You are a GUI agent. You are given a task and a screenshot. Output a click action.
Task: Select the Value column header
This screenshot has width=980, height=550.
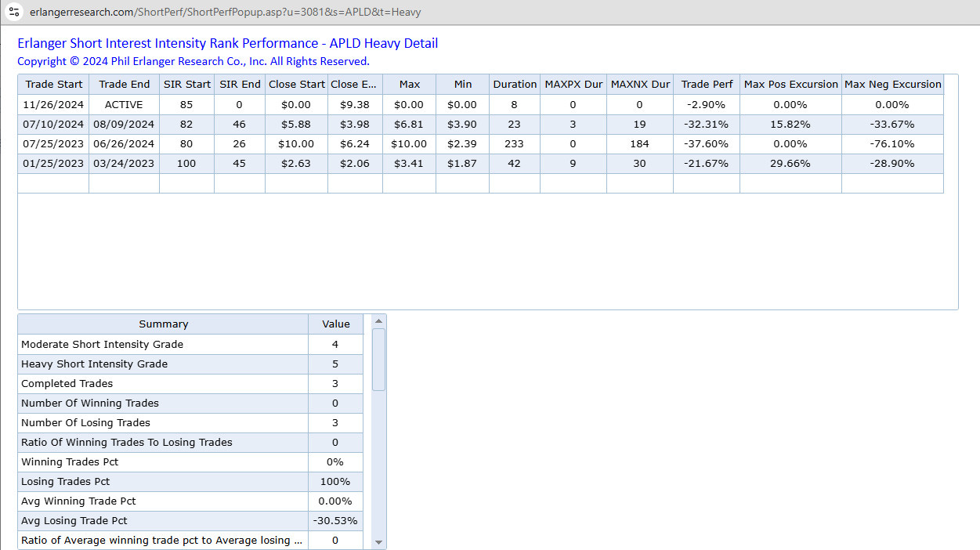pos(336,324)
